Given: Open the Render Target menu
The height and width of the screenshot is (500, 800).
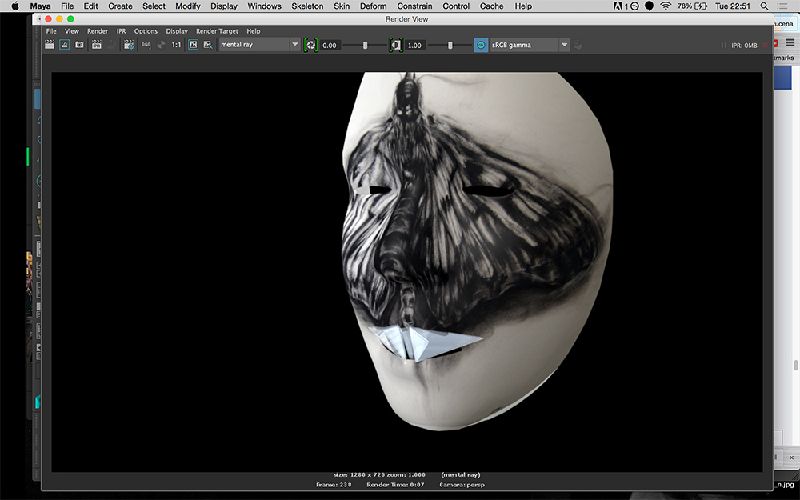Looking at the screenshot, I should 217,31.
